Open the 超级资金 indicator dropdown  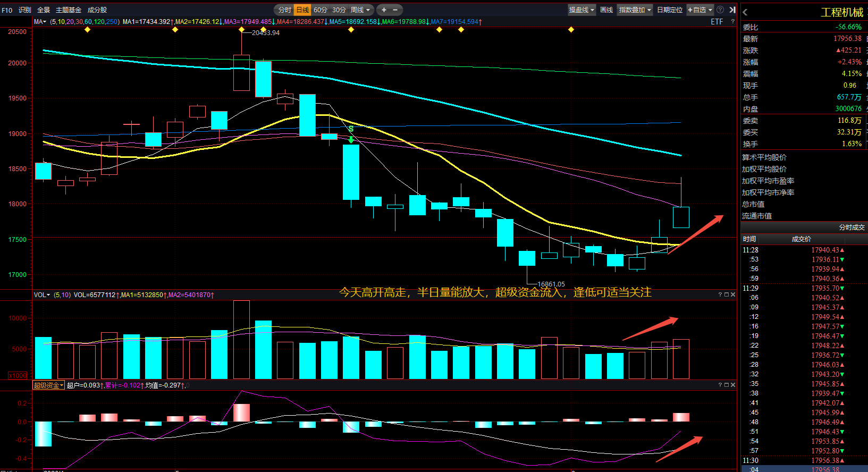click(x=48, y=385)
